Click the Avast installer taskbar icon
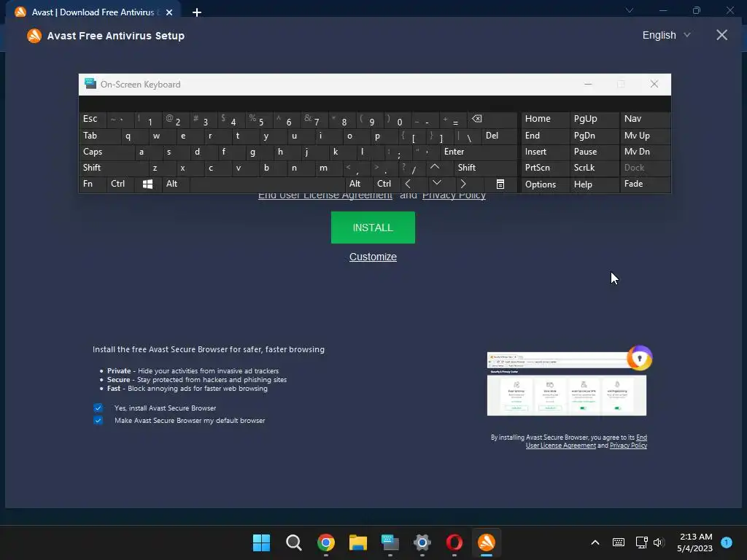This screenshot has height=560, width=747. click(487, 542)
